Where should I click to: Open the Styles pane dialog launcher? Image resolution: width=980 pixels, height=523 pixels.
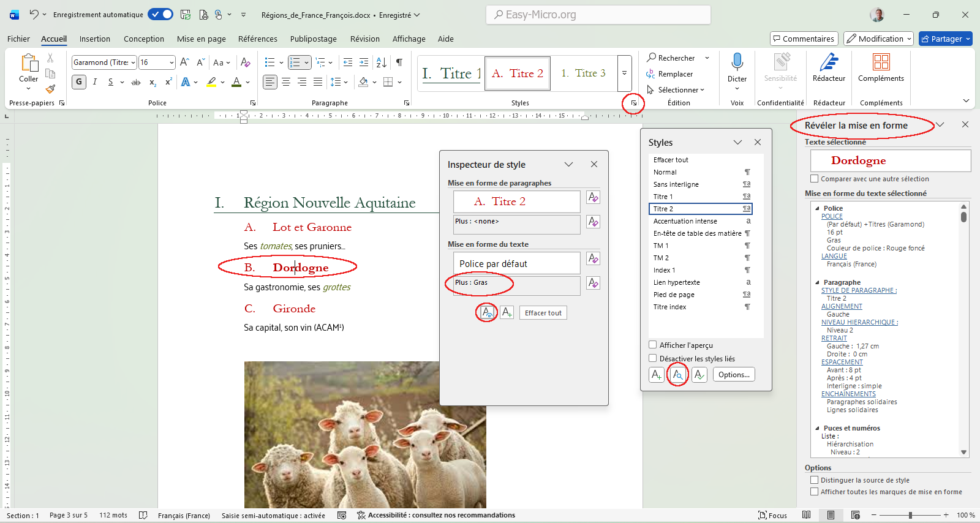(633, 103)
